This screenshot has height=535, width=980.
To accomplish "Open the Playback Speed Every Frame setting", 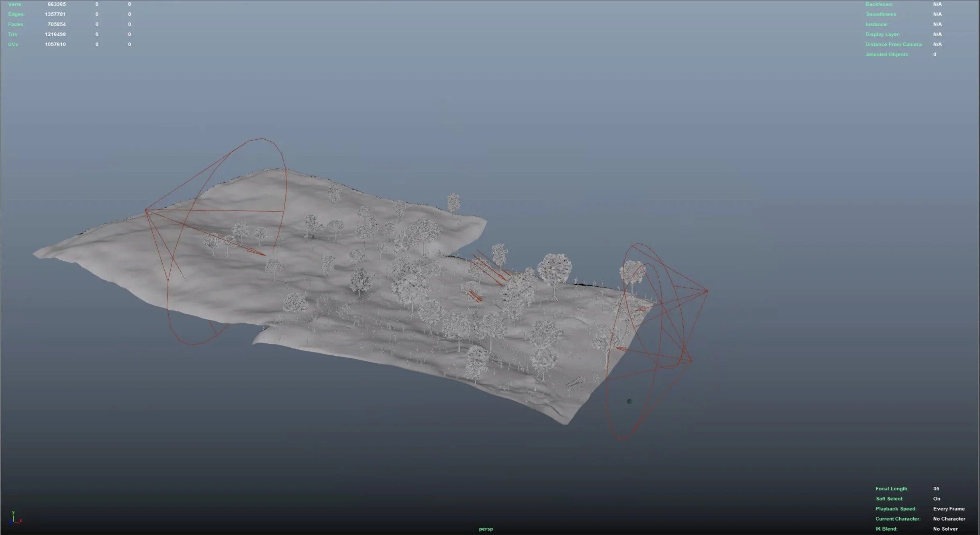I will (x=949, y=508).
